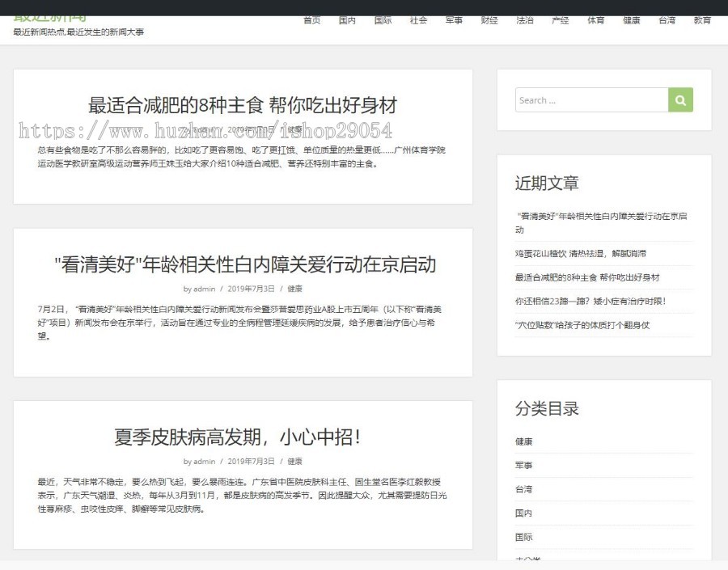Select 军事 in the 分类目录 list

pyautogui.click(x=524, y=466)
